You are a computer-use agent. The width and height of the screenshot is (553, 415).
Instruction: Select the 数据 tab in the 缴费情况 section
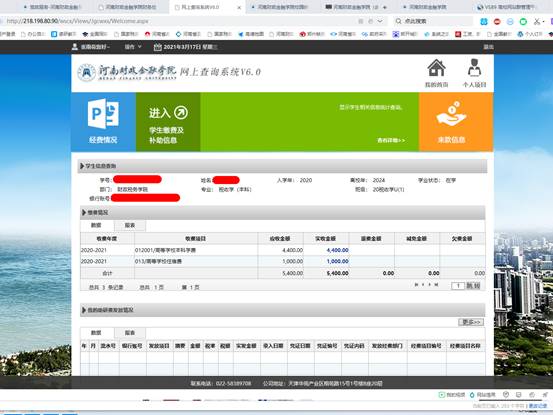[x=96, y=225]
